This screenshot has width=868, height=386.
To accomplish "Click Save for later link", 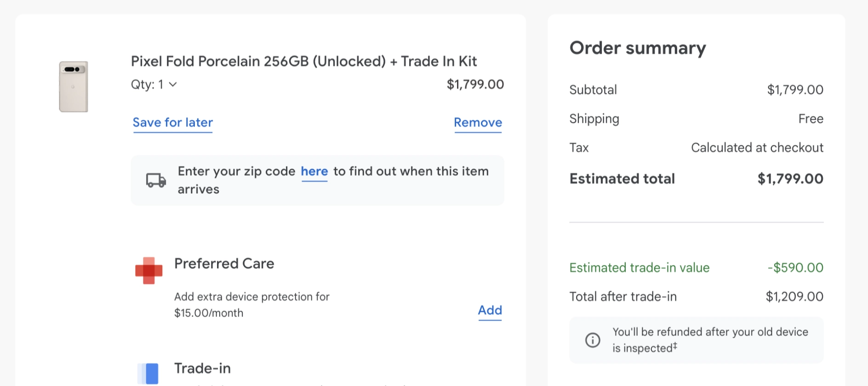I will tap(173, 123).
